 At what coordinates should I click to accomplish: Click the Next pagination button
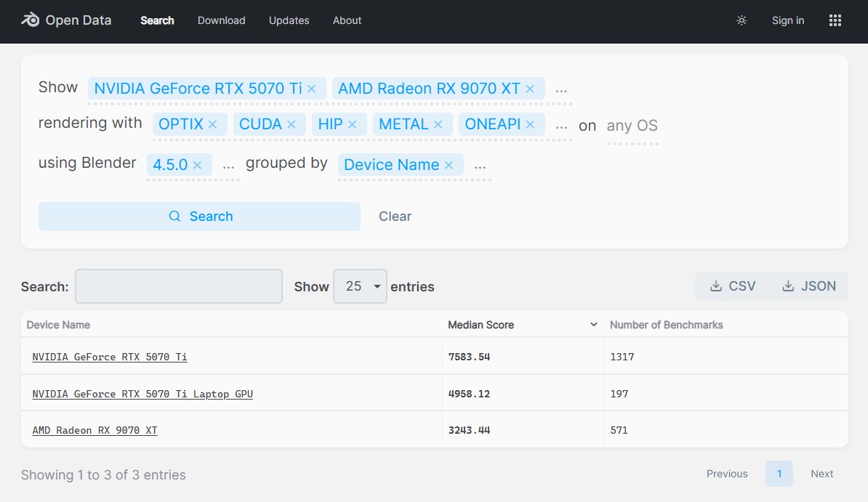click(x=822, y=474)
